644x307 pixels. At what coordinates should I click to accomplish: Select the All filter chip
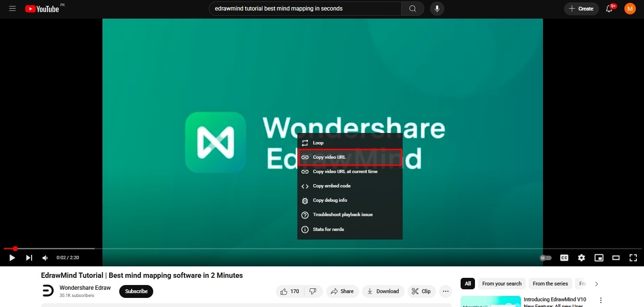[x=468, y=284]
